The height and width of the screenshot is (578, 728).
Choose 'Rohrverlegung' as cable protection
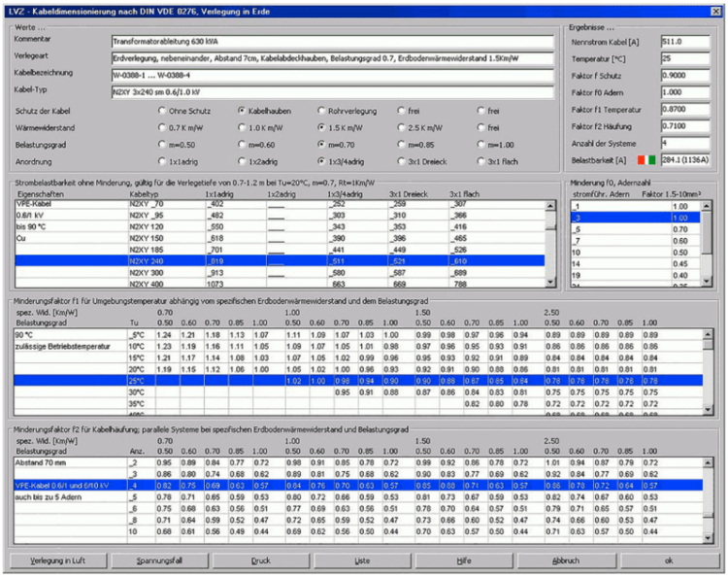[x=322, y=111]
